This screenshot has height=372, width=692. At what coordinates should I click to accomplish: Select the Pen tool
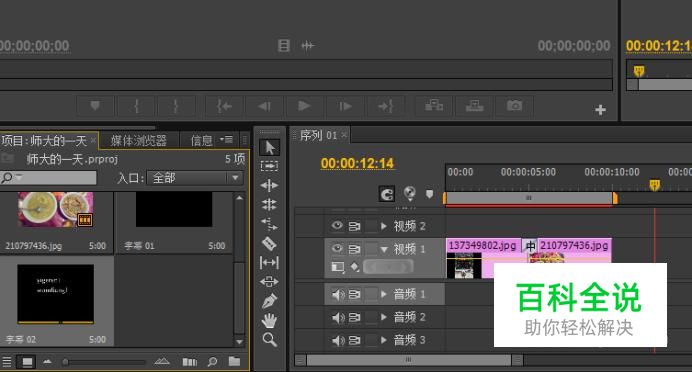[x=269, y=301]
